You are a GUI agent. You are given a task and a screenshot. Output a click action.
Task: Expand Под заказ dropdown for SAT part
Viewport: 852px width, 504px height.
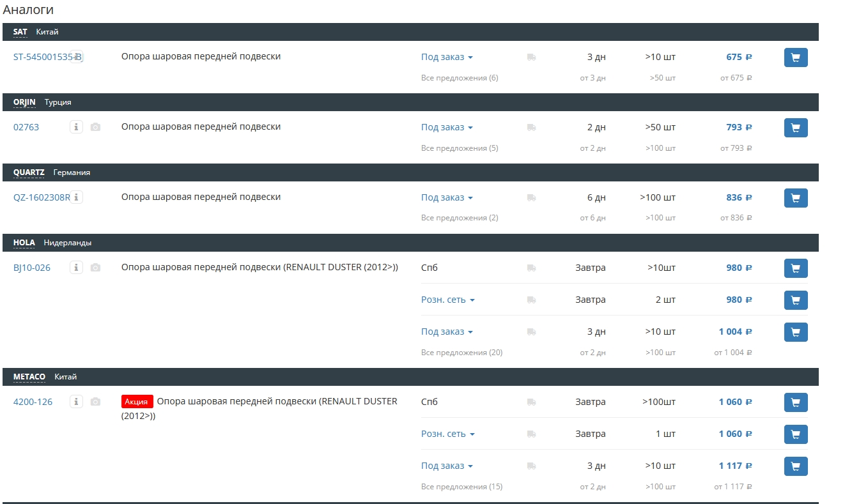447,57
